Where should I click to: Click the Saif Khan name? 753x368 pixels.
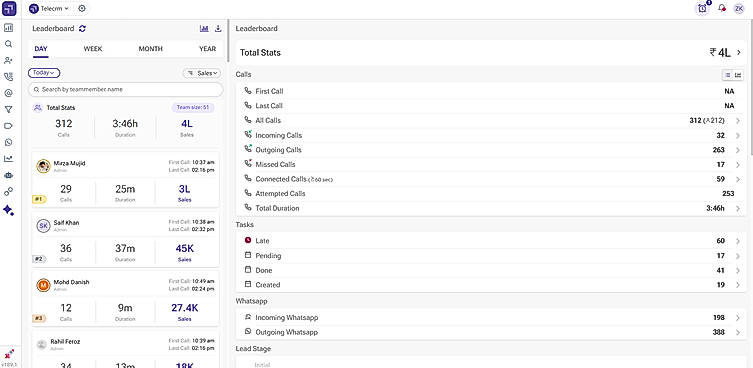66,223
